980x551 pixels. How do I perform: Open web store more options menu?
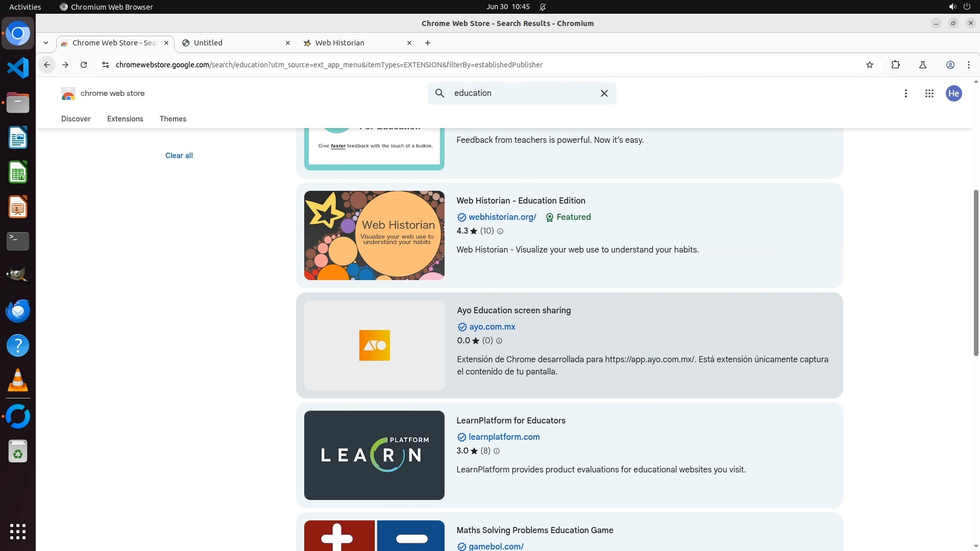[x=906, y=93]
